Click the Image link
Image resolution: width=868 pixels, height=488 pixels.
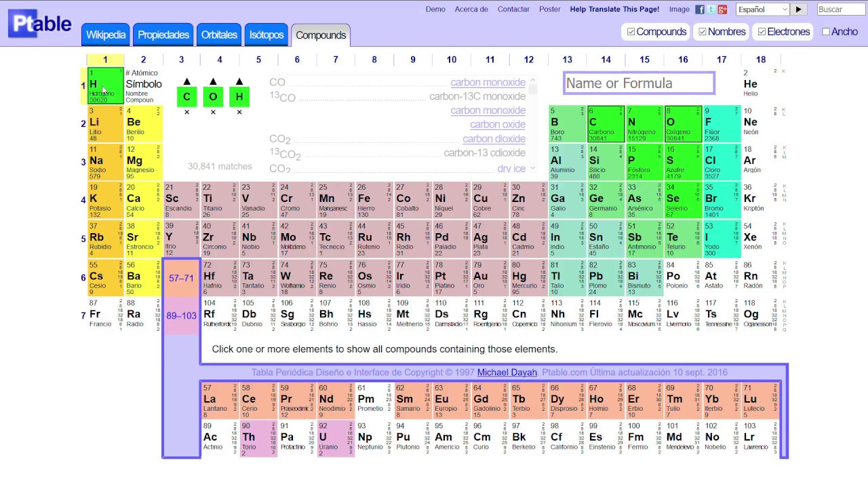click(679, 9)
